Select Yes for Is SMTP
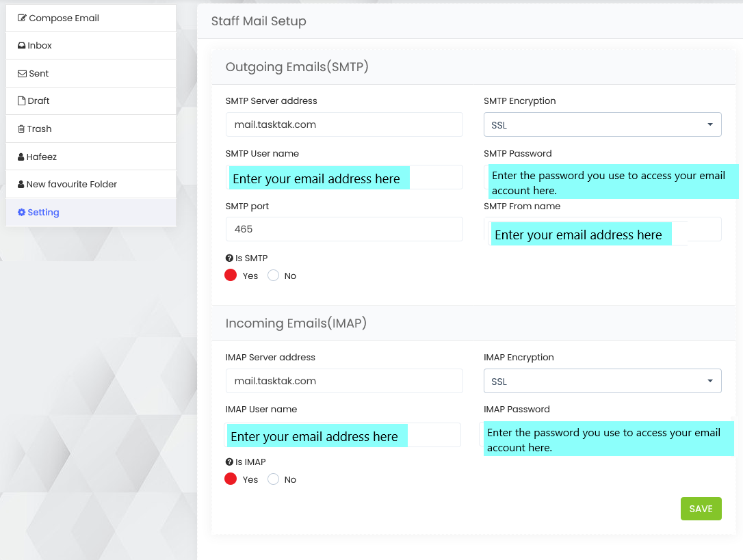The height and width of the screenshot is (560, 743). (231, 276)
